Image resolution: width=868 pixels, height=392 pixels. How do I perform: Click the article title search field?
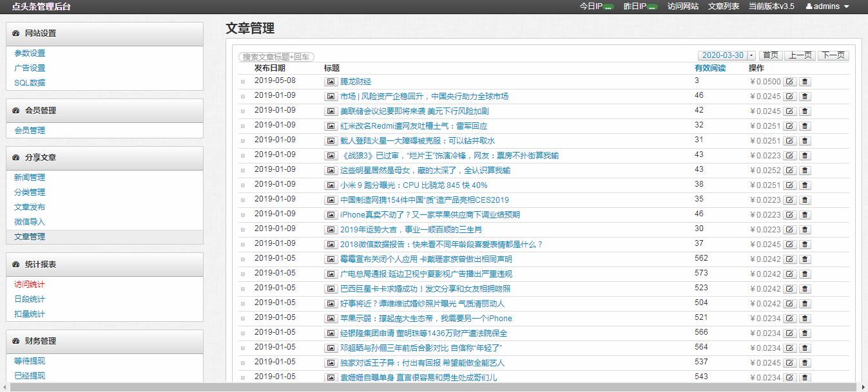[276, 57]
